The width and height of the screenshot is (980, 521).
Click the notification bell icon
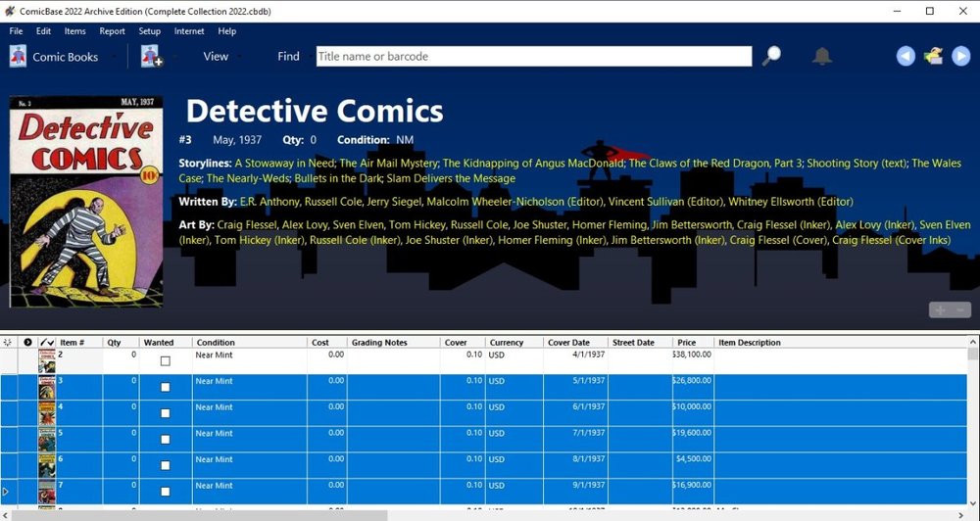pyautogui.click(x=822, y=57)
